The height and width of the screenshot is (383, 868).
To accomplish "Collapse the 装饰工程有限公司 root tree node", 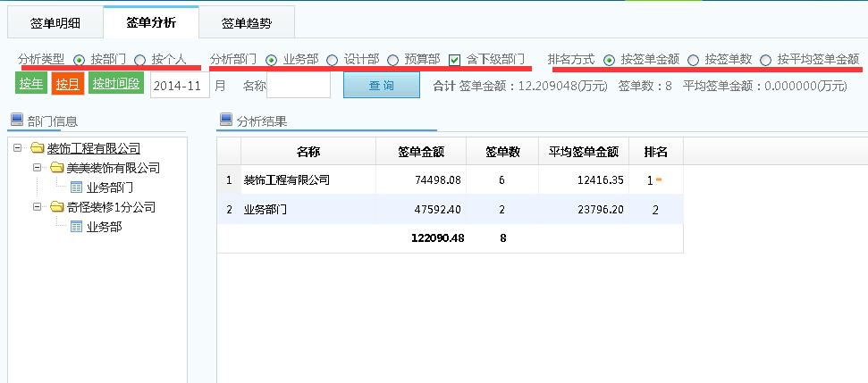I will (18, 148).
